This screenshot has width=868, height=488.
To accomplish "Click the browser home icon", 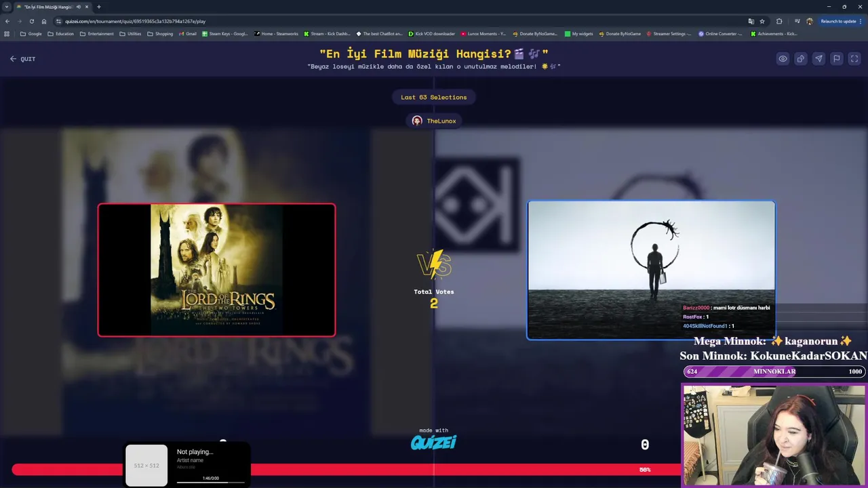I will 44,21.
